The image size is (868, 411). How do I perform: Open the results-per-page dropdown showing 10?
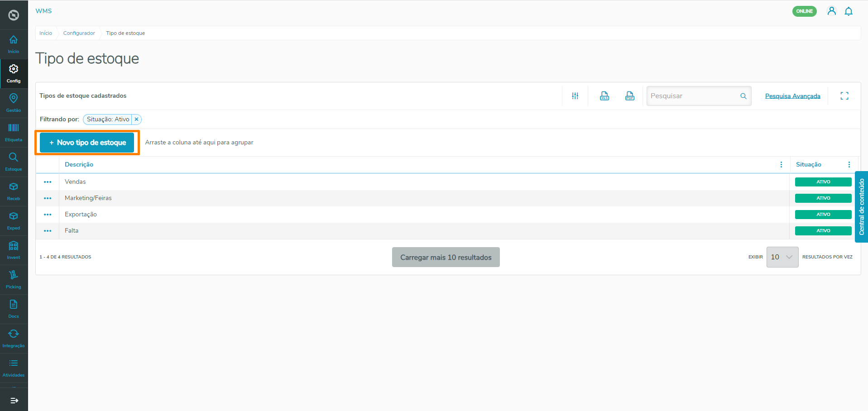coord(782,257)
